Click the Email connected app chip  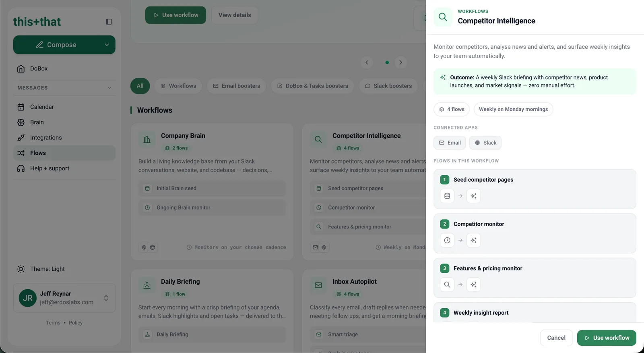click(450, 143)
